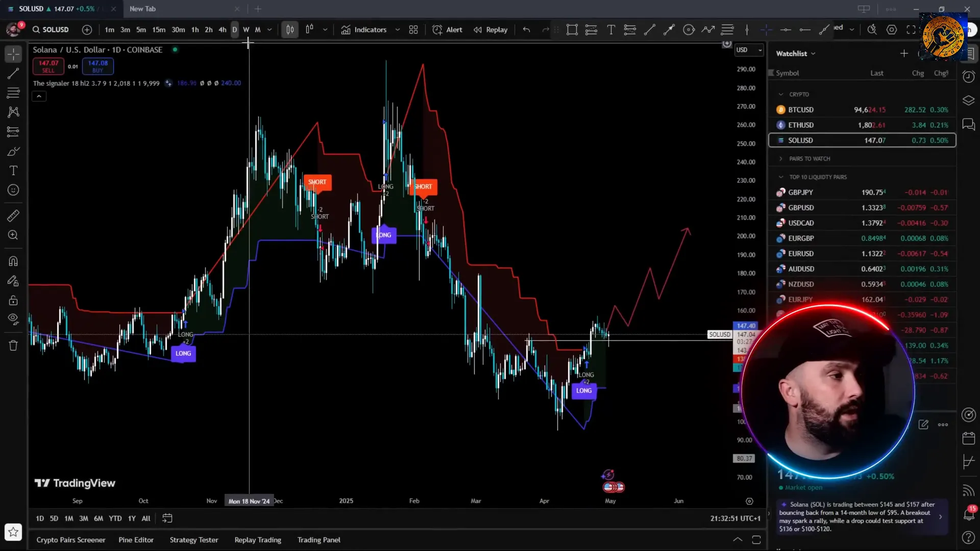Switch to the 15m timeframe
This screenshot has width=980, height=551.
pyautogui.click(x=159, y=30)
